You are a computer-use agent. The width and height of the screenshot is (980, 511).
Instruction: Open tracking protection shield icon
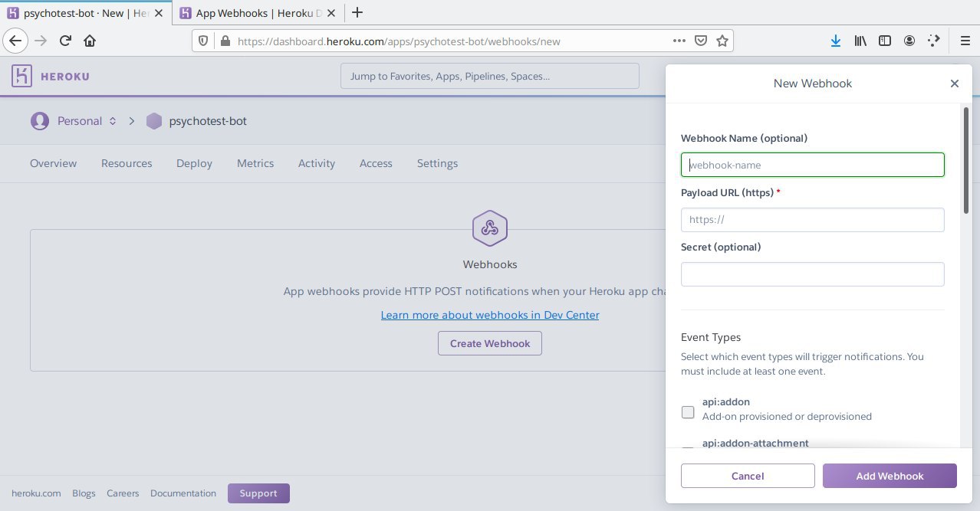pyautogui.click(x=204, y=41)
